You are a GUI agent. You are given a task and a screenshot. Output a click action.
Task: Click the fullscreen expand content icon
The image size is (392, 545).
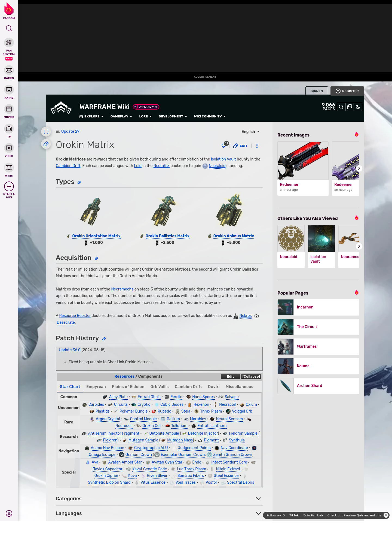click(x=46, y=132)
